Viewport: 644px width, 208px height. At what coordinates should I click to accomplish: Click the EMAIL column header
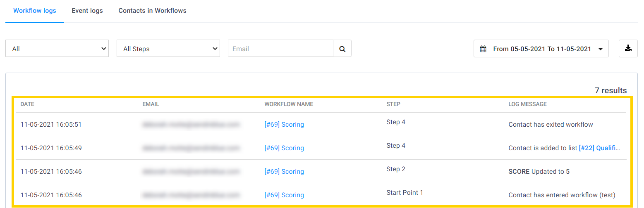pos(151,104)
